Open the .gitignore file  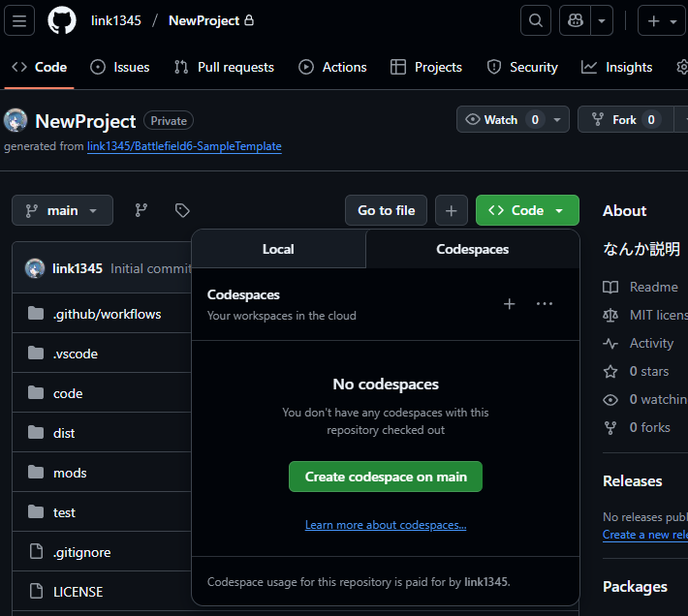(x=81, y=552)
